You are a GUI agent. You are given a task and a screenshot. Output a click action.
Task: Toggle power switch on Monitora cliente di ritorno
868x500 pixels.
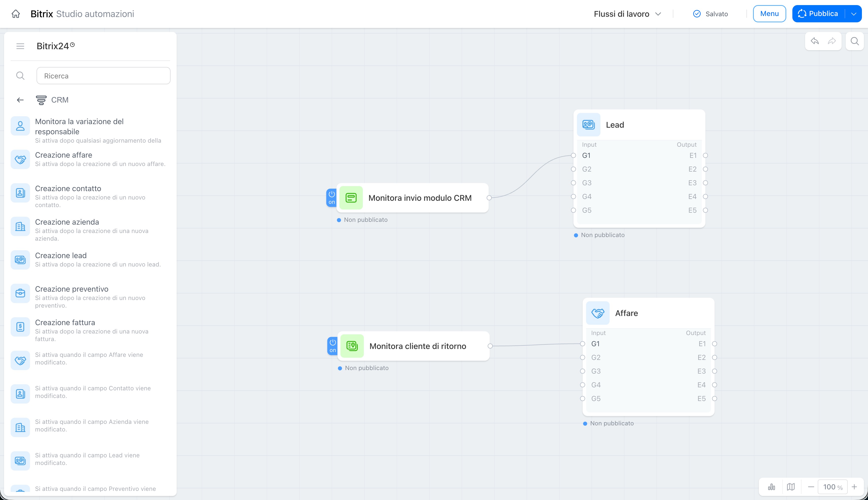pyautogui.click(x=333, y=346)
